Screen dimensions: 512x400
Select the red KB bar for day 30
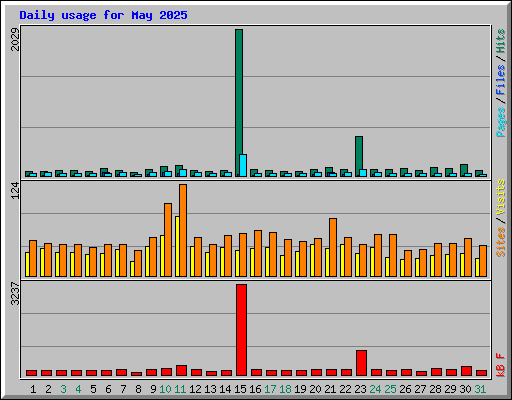(466, 371)
